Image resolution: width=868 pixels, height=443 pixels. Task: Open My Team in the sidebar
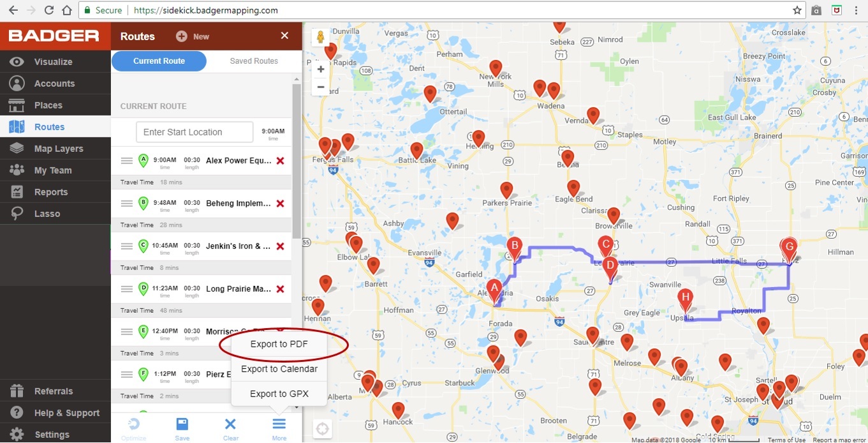[x=55, y=170]
